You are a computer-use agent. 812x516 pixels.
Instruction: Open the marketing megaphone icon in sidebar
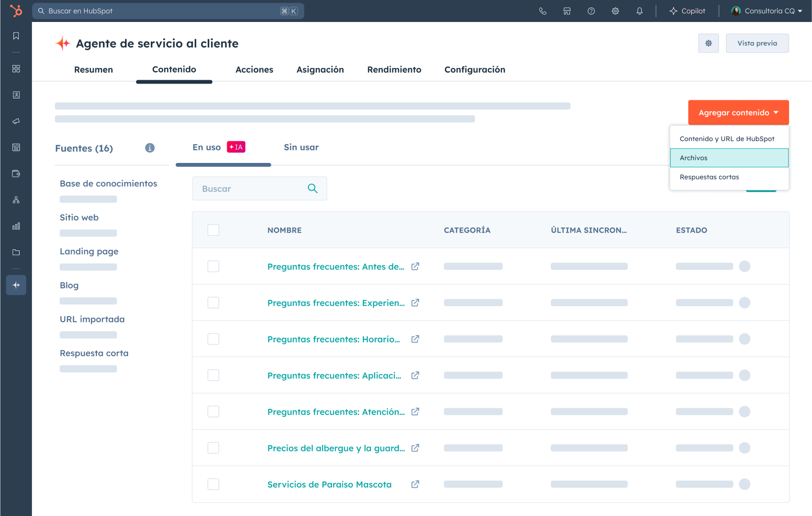point(16,121)
